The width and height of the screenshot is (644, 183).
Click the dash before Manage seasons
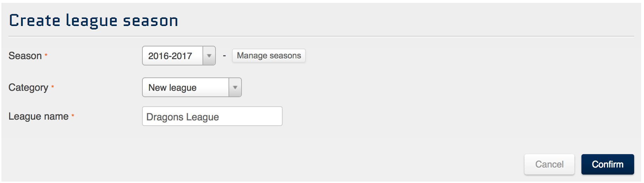(x=224, y=56)
